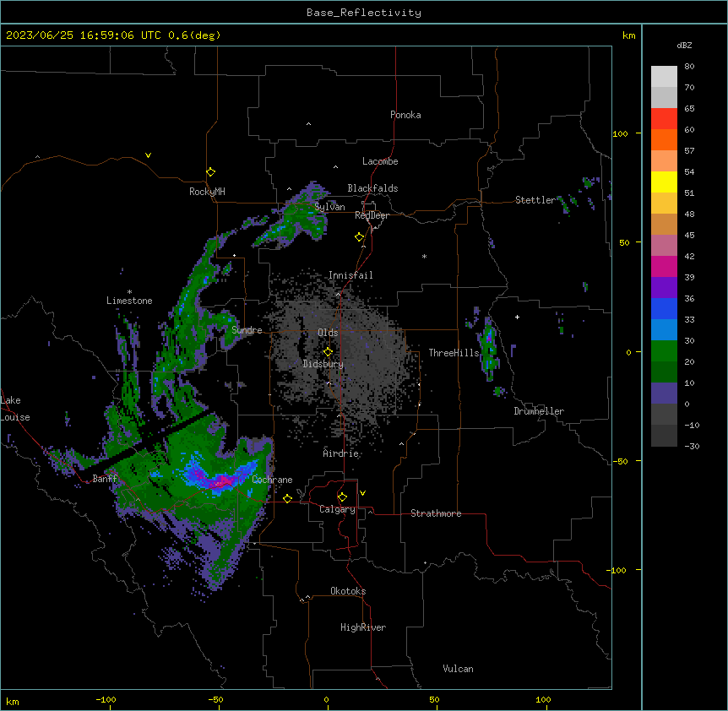
Task: Click the 0 tick on the bottom axis
Action: [x=326, y=699]
